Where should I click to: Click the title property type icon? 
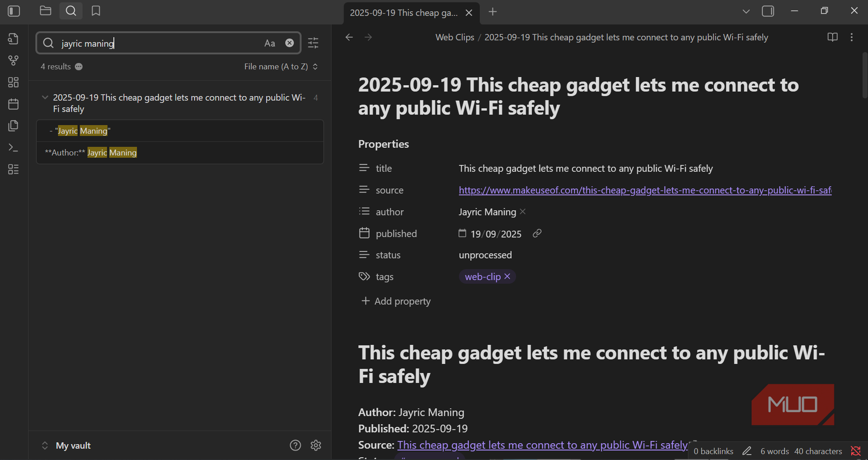coord(364,168)
